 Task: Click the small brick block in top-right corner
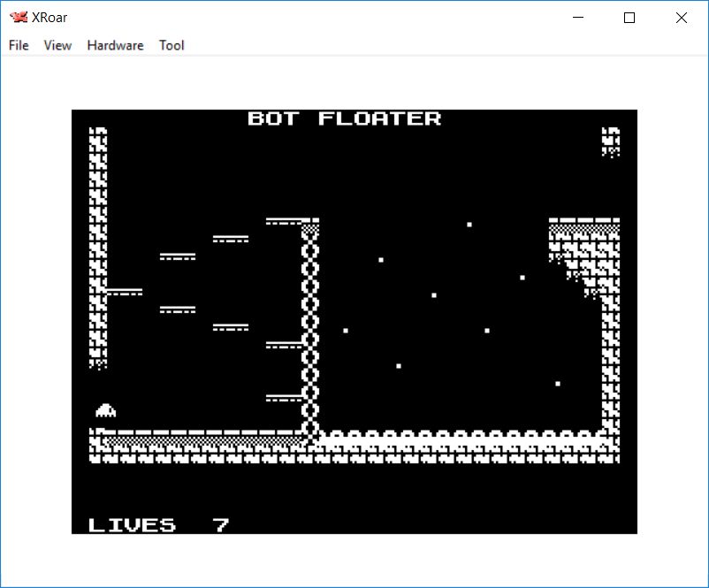(610, 141)
